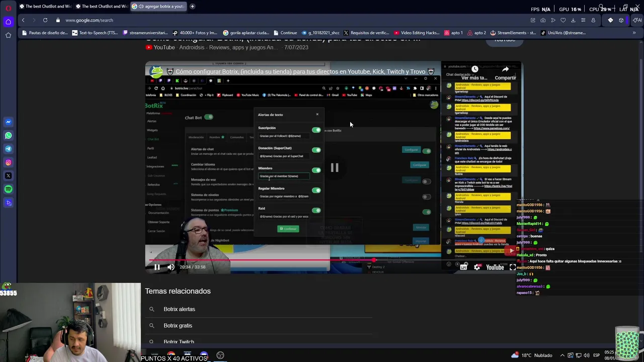644x362 pixels.
Task: Open a new browser tab
Action: pos(192,7)
